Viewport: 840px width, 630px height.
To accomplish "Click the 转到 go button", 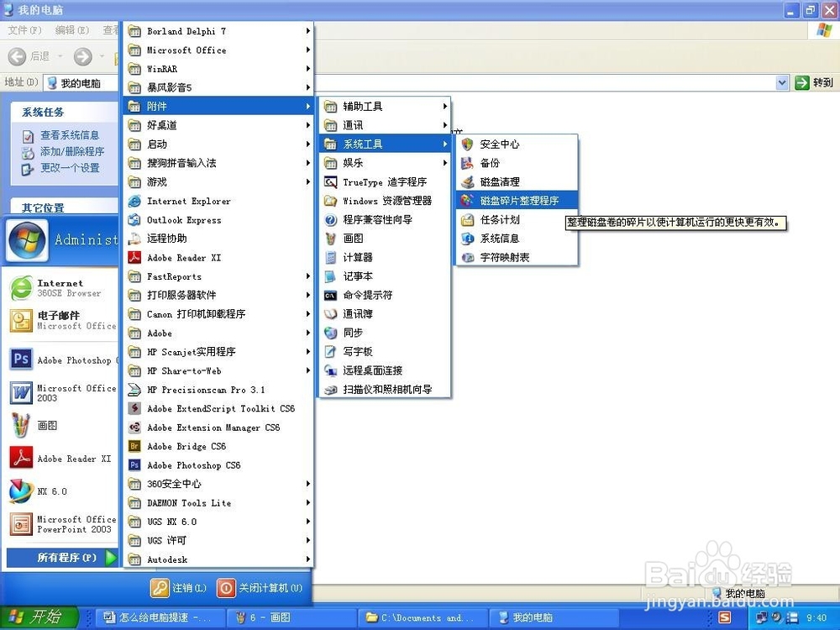I will (814, 82).
